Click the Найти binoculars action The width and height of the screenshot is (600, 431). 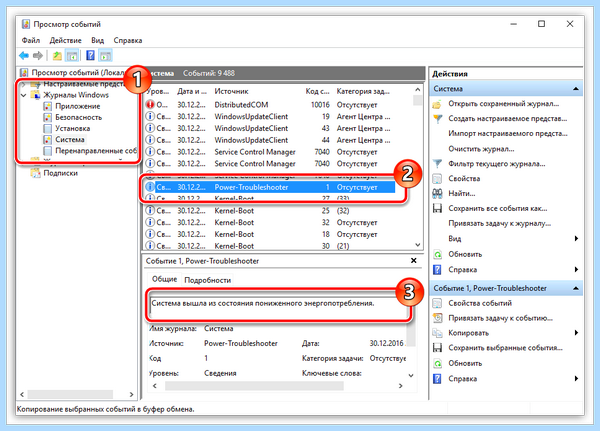437,193
